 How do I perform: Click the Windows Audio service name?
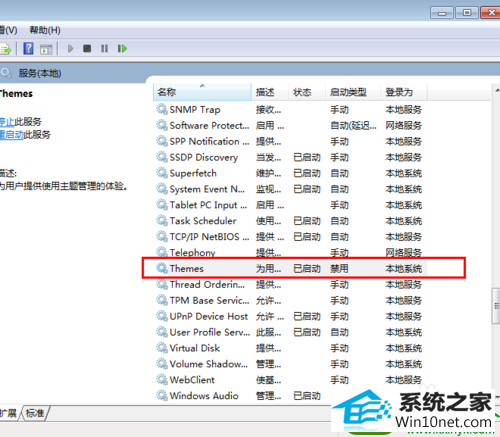click(x=204, y=396)
